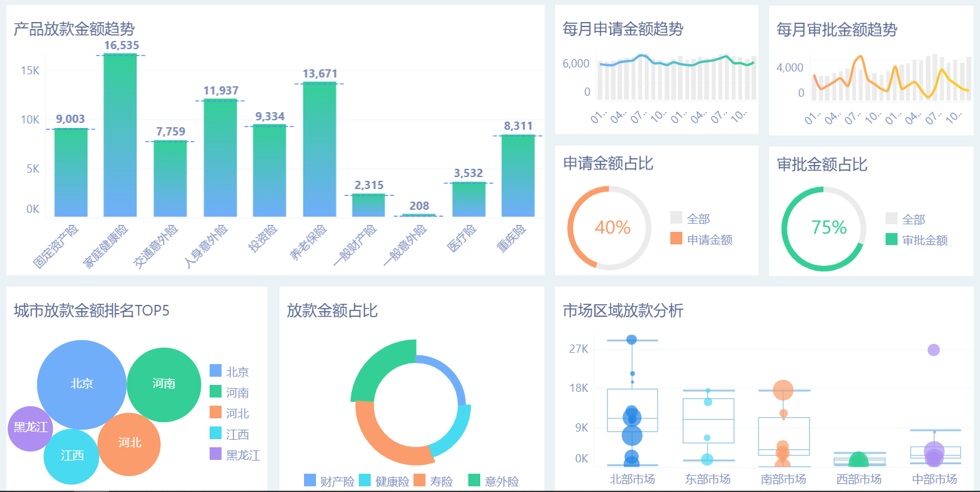Select the orange 河北 bubble
Viewport: 980px width, 492px height.
(x=130, y=443)
